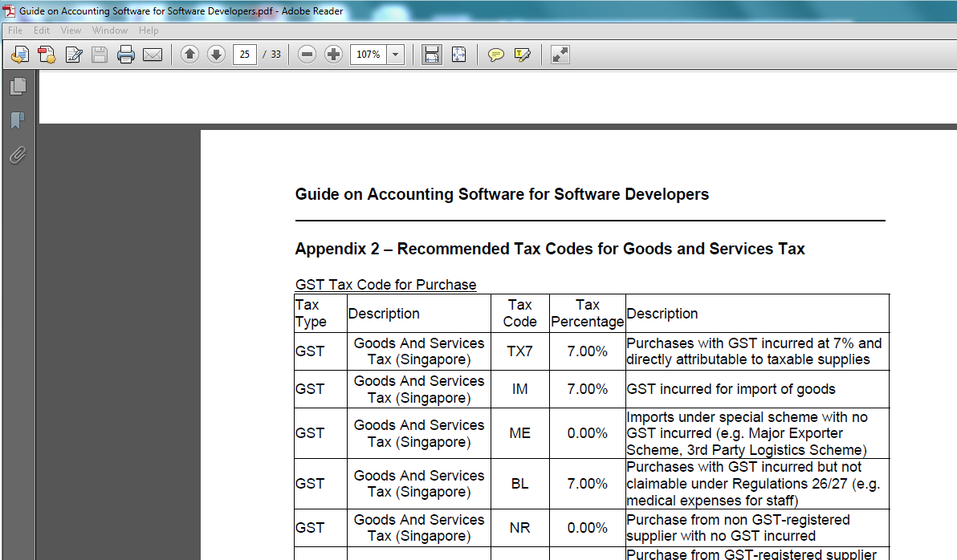
Task: Toggle Fit Page Width view mode
Action: [x=431, y=55]
